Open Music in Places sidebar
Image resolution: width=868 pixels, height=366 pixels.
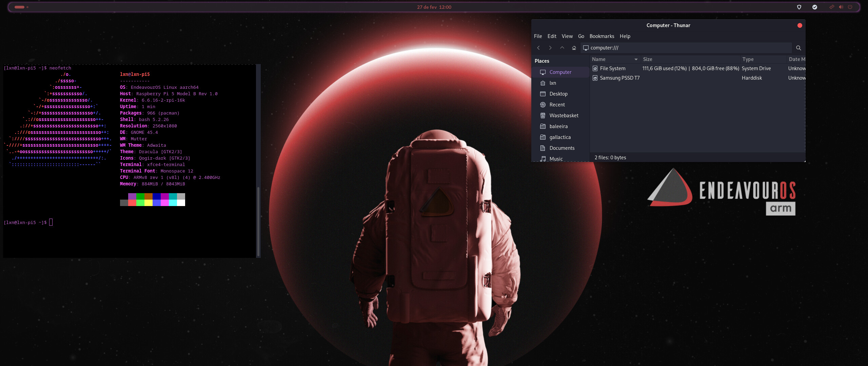[560, 159]
